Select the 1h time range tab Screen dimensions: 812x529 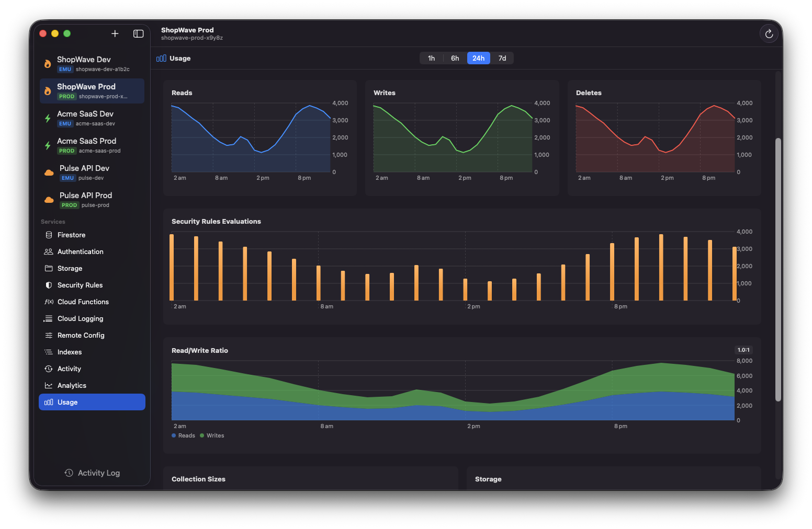431,58
